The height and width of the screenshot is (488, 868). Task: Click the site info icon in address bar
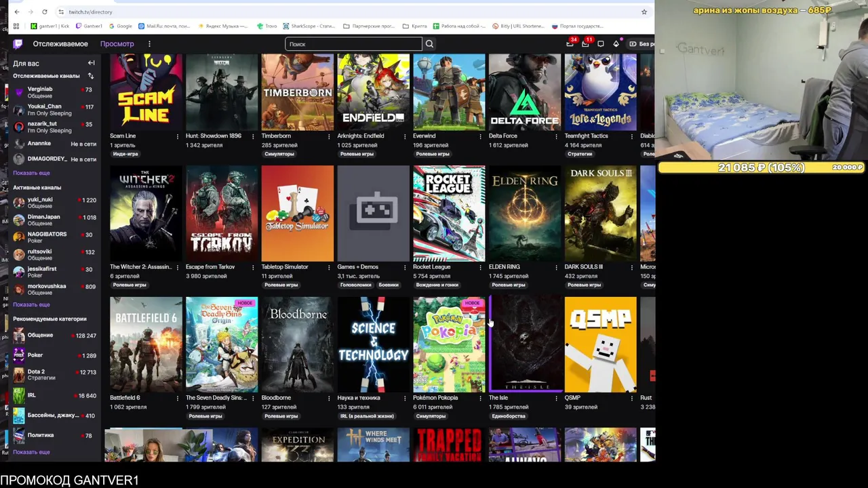click(61, 12)
